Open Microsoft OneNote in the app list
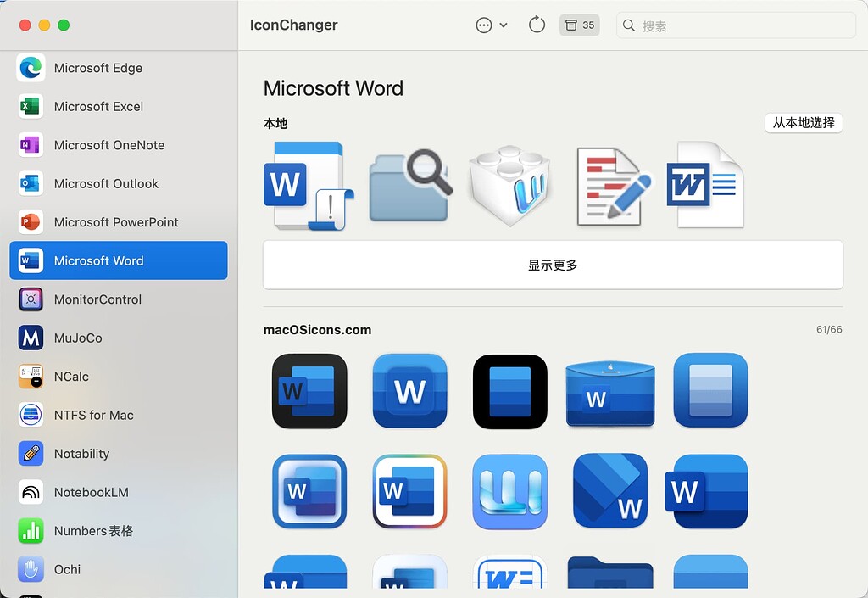The width and height of the screenshot is (868, 598). [x=119, y=145]
